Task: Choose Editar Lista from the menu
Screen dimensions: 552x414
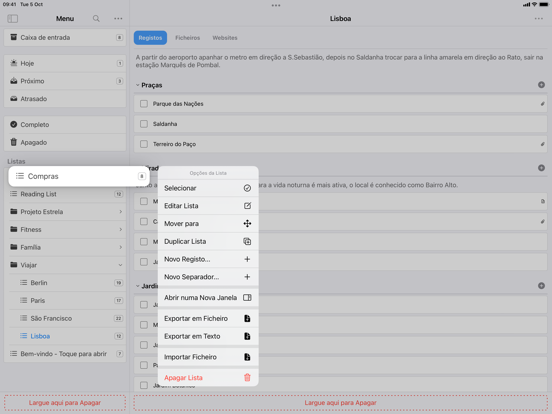Action: click(208, 206)
